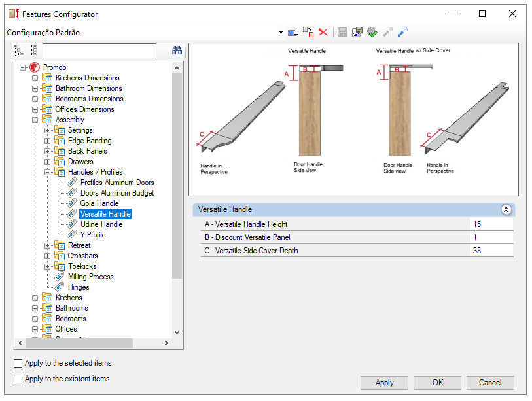532x401 pixels.
Task: Select the Bedrooms tree item
Action: [x=71, y=319]
